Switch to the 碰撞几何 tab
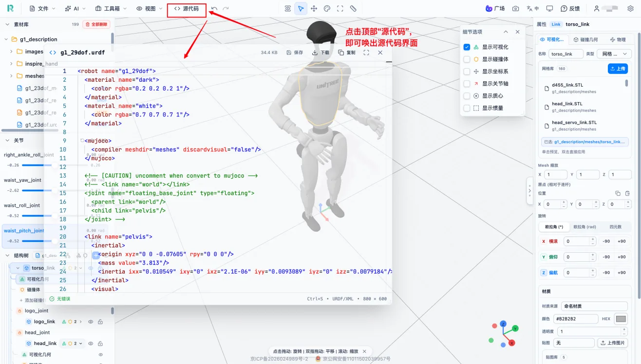641x364 pixels. (586, 39)
